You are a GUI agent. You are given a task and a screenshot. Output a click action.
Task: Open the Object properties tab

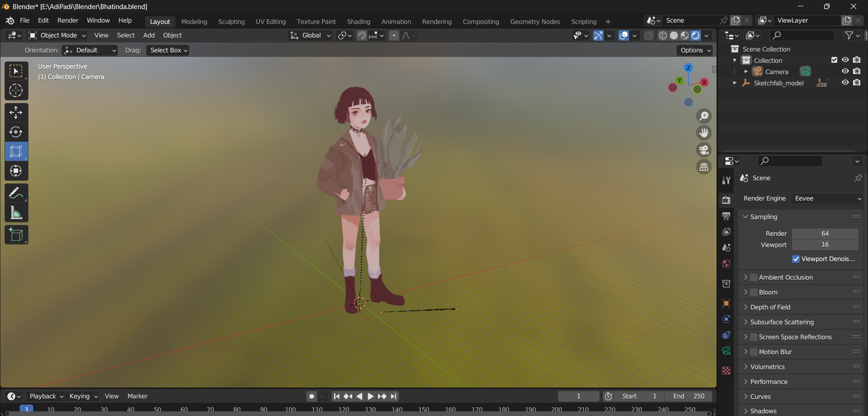726,304
